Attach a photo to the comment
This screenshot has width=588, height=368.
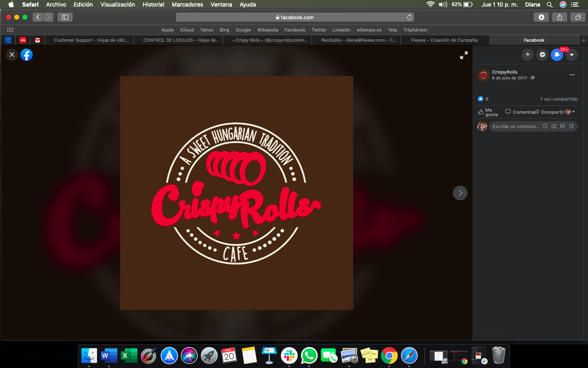pyautogui.click(x=554, y=126)
